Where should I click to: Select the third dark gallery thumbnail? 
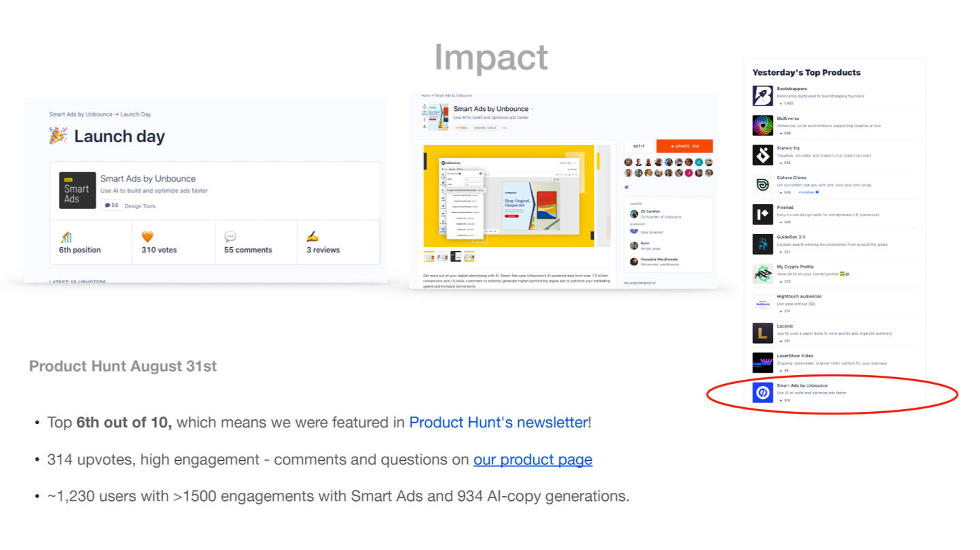[456, 257]
